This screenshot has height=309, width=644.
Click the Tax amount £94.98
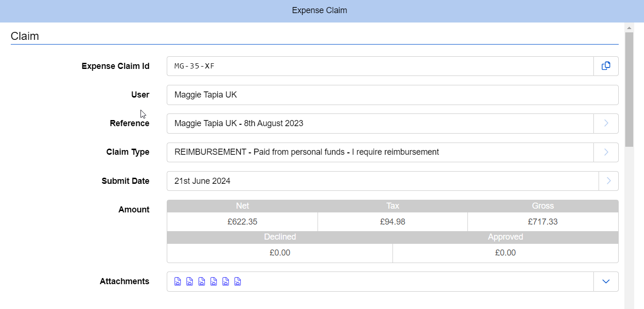click(x=392, y=222)
